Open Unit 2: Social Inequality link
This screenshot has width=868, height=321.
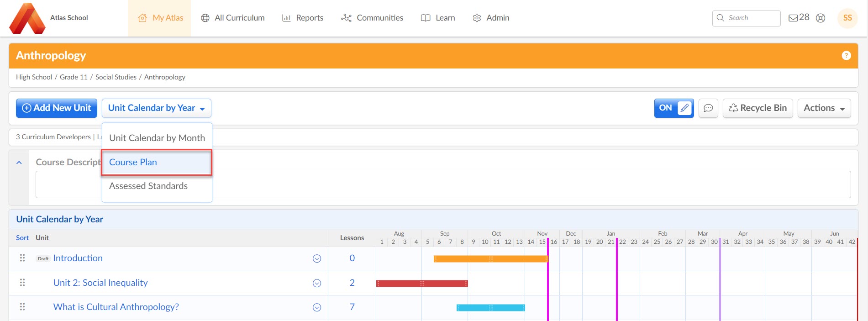coord(100,283)
